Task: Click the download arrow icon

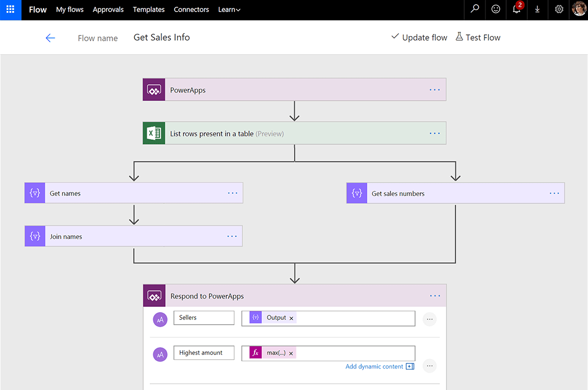Action: pyautogui.click(x=537, y=9)
